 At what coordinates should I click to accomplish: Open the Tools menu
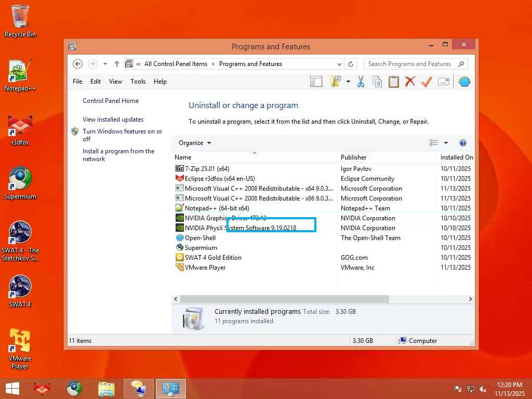point(138,82)
